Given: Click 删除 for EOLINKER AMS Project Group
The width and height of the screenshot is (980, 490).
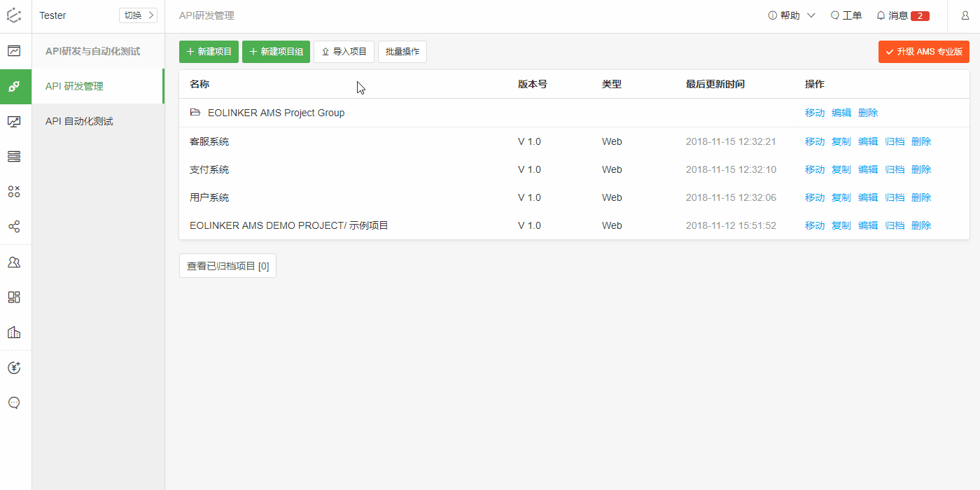Looking at the screenshot, I should [868, 113].
